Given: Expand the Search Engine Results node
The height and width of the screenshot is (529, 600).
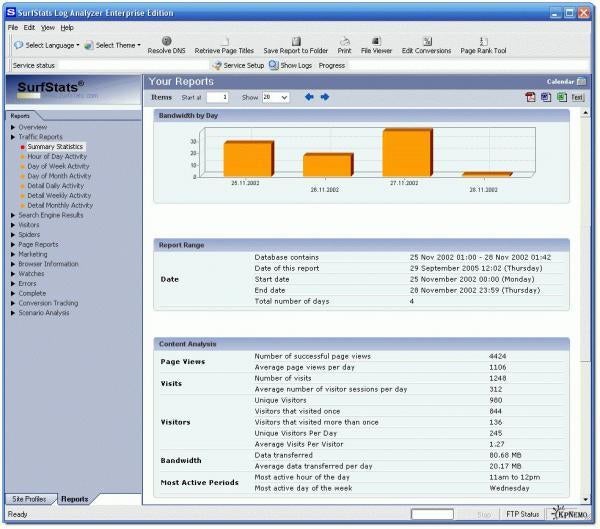Looking at the screenshot, I should coord(13,215).
